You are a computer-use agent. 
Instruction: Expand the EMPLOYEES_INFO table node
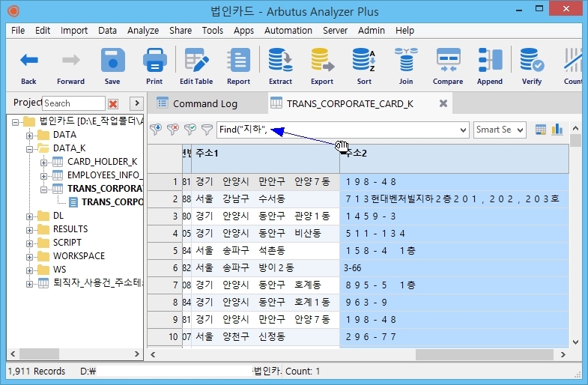click(x=44, y=176)
